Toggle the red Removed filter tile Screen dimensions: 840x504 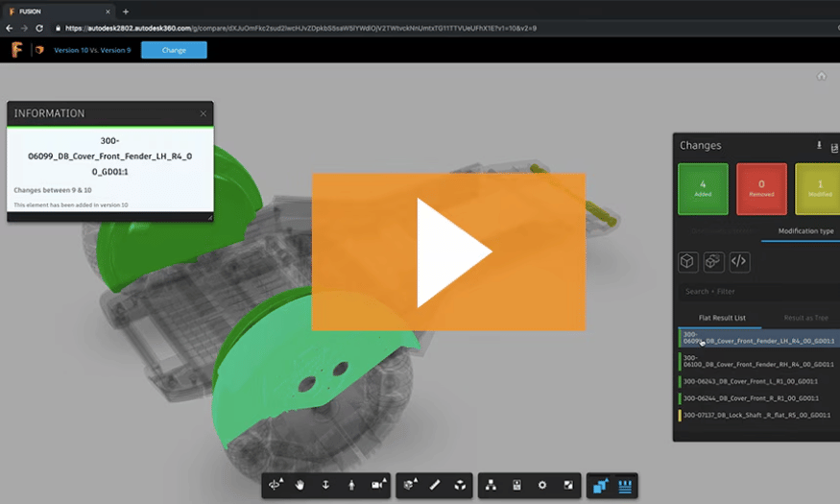(761, 189)
